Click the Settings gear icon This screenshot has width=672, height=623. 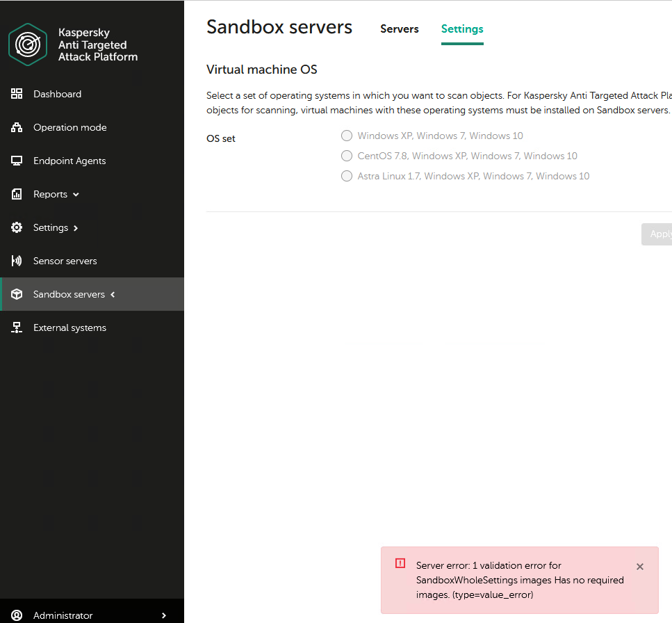pos(17,227)
